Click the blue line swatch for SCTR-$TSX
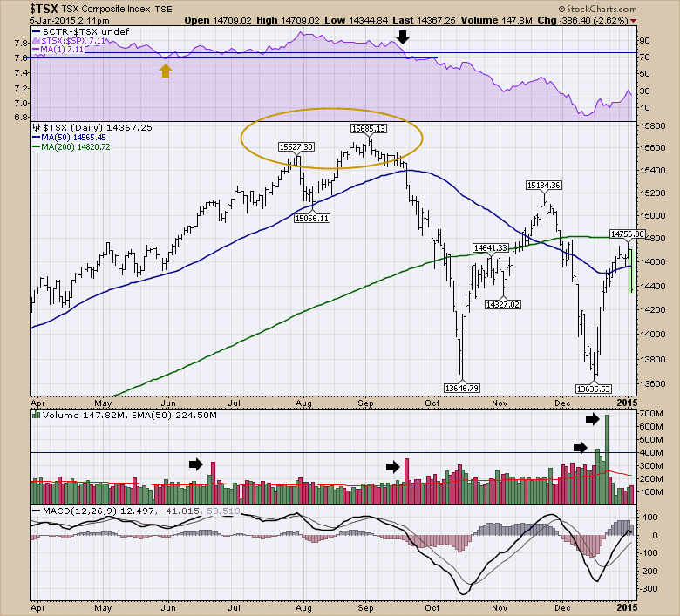Screen dimensions: 680x616 (x=37, y=31)
